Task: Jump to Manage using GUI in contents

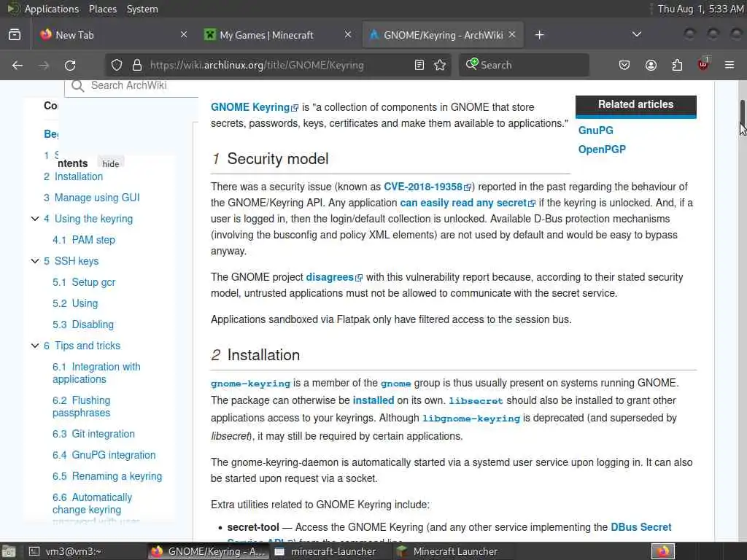Action: coord(91,198)
